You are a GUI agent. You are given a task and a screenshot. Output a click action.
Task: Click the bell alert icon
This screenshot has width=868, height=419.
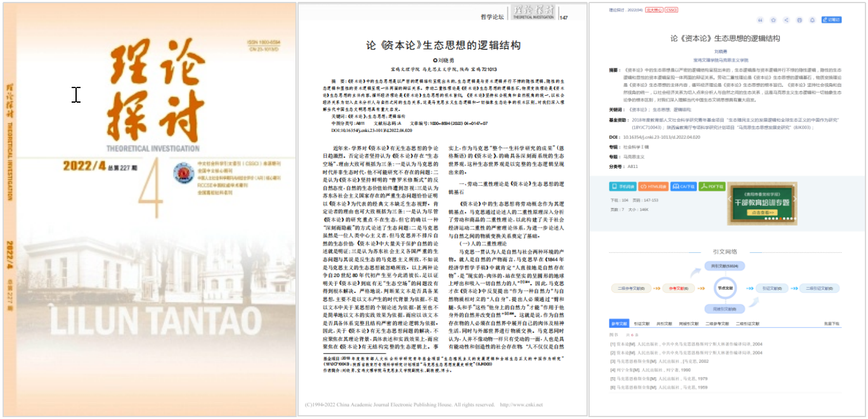tap(812, 20)
